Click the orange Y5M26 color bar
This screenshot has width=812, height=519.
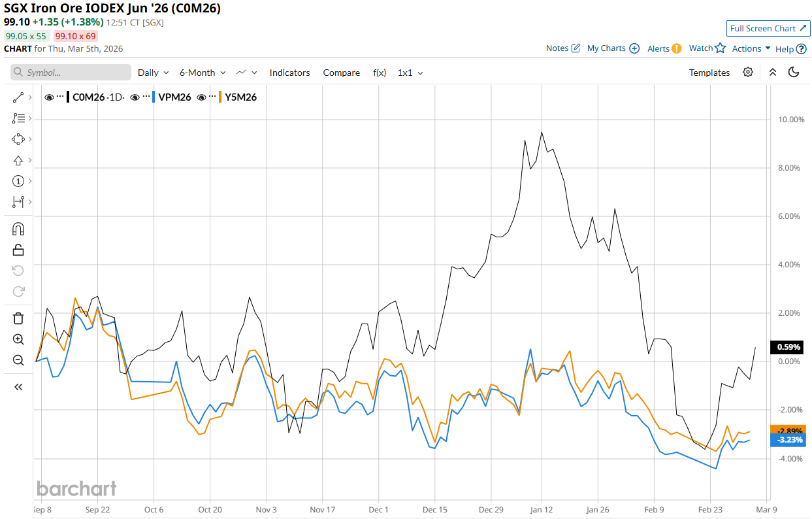tap(221, 97)
